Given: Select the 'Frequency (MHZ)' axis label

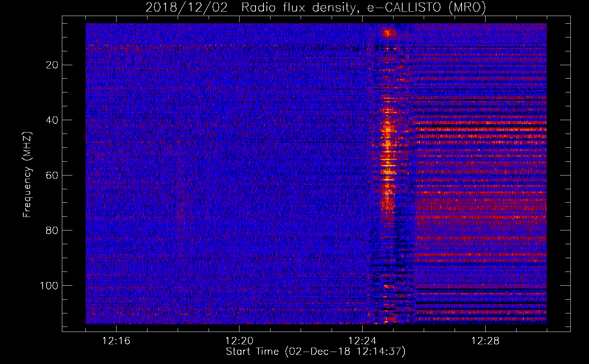Looking at the screenshot, I should (28, 175).
